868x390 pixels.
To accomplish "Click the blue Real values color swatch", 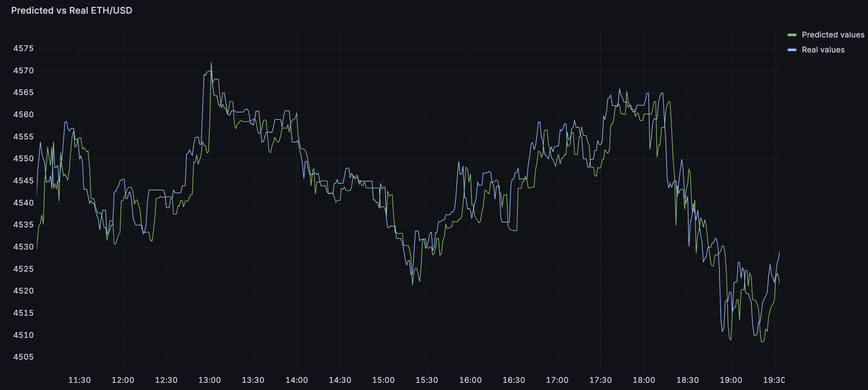I will coord(791,50).
